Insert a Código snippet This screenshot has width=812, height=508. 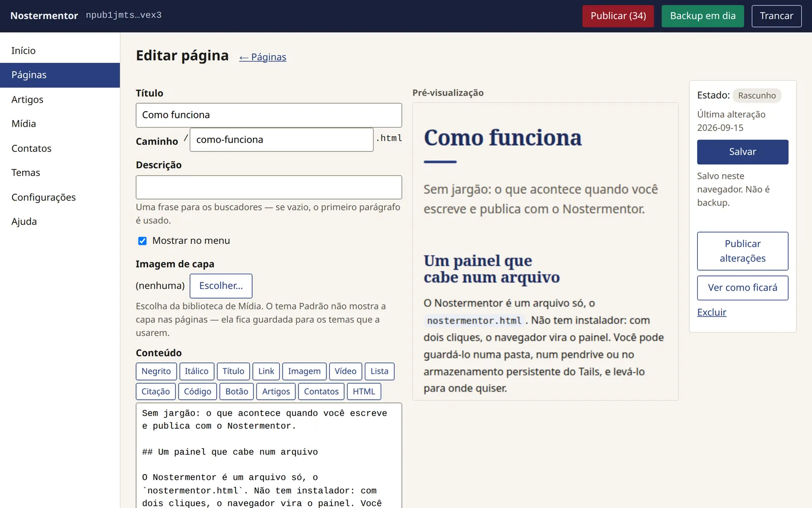pos(197,392)
